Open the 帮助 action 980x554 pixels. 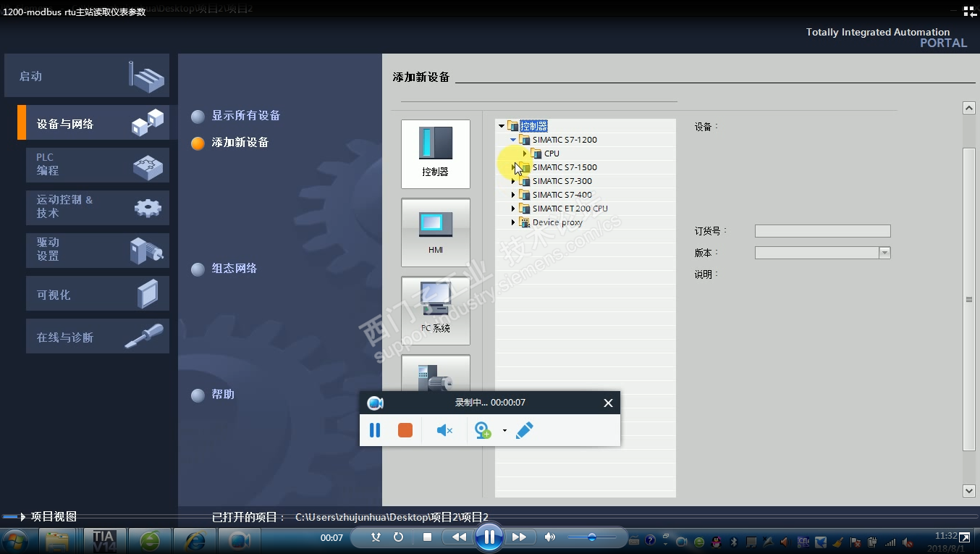click(213, 395)
